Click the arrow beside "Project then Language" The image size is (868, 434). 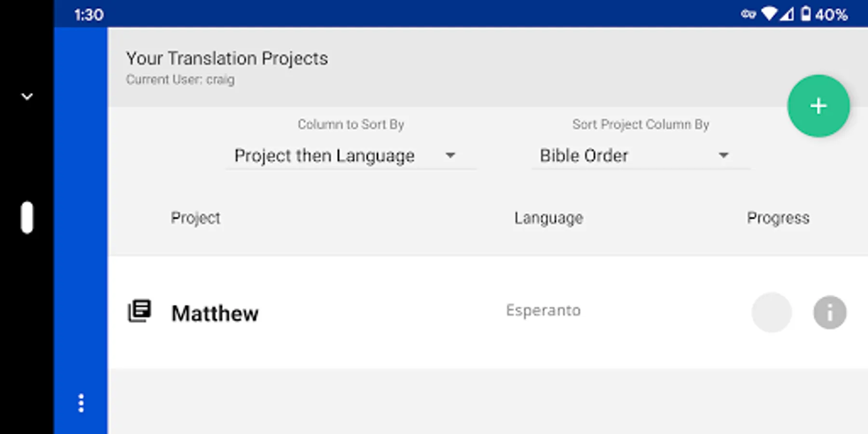pos(450,155)
